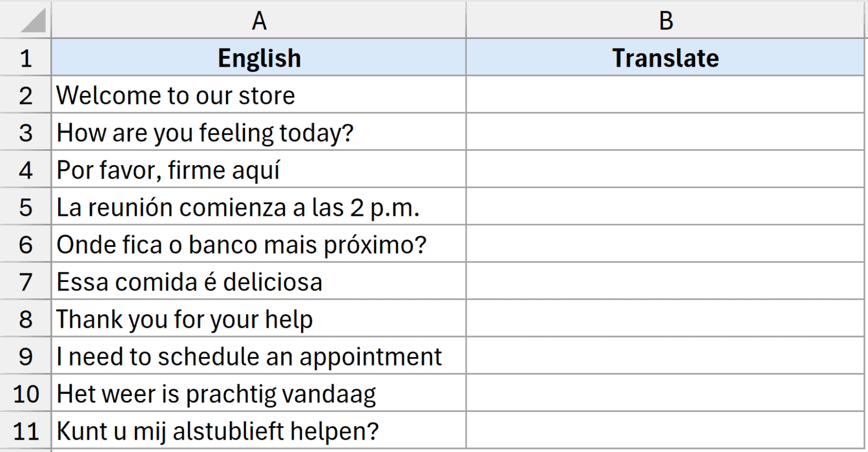The height and width of the screenshot is (452, 868).
Task: Select column B by clicking its header
Action: (x=666, y=20)
